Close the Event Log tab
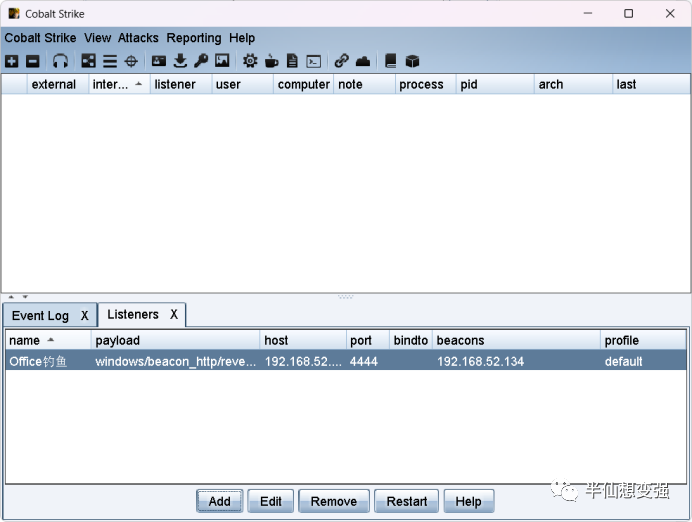692x522 pixels. [85, 315]
